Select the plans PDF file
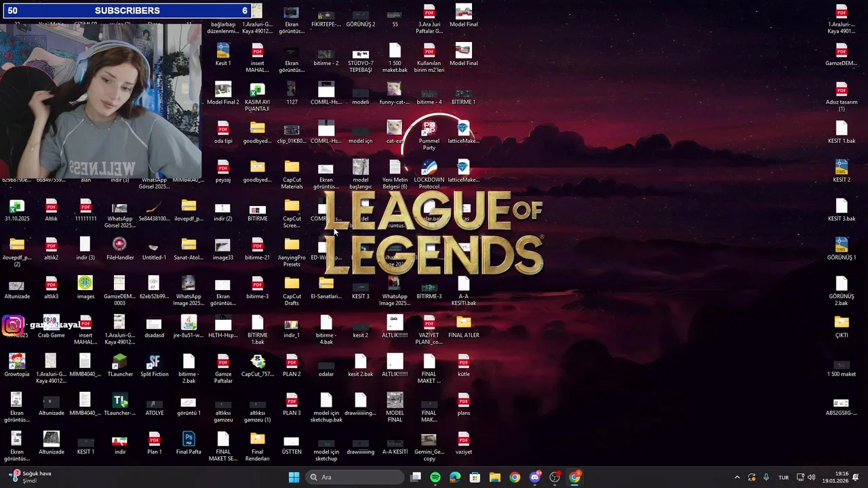868x488 pixels. (x=463, y=405)
